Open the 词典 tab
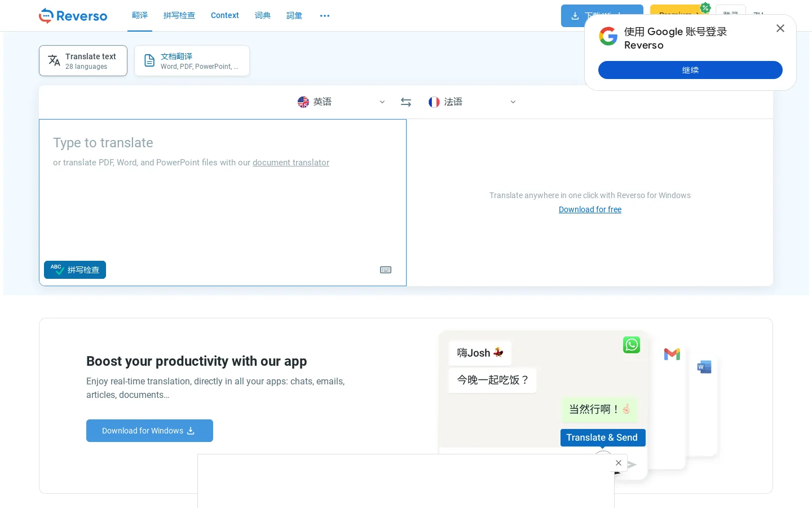This screenshot has width=812, height=508. [263, 15]
